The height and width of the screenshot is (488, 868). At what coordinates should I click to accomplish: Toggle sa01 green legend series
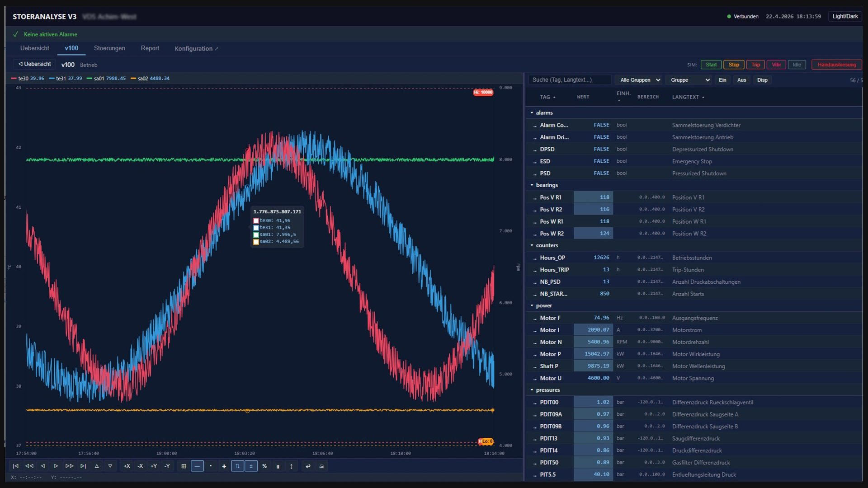click(x=106, y=78)
